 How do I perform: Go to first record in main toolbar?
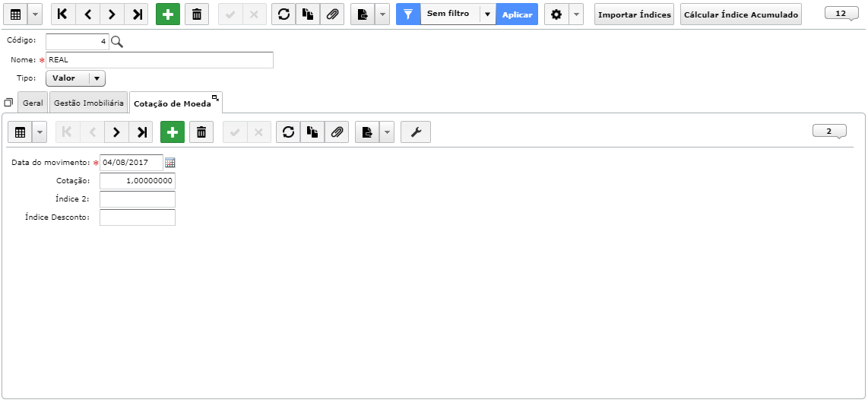[x=63, y=15]
